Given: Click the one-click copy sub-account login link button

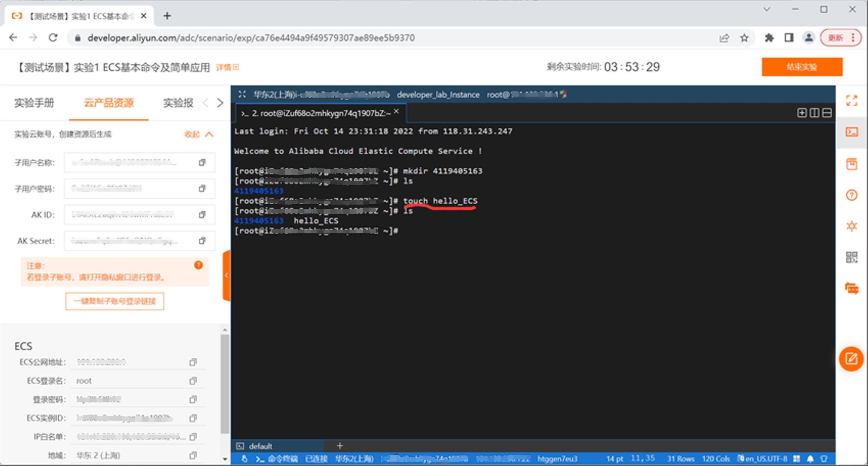Looking at the screenshot, I should point(114,301).
